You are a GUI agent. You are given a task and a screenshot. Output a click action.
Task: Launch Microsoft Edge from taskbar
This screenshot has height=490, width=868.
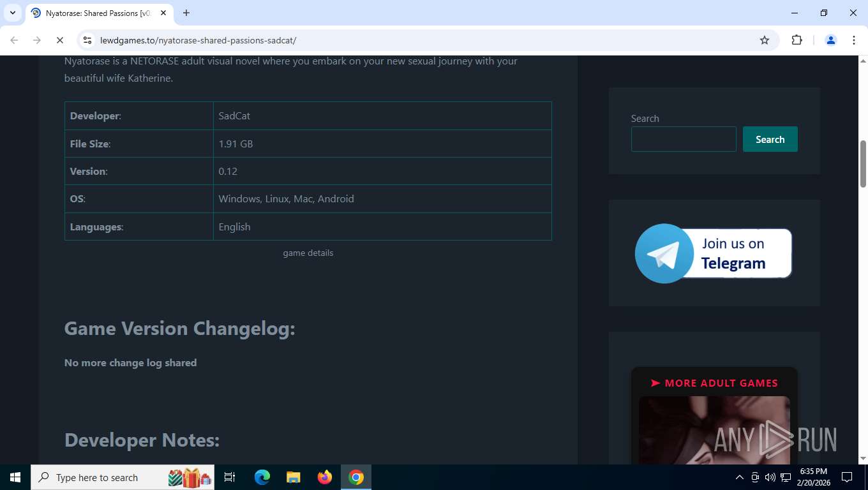pyautogui.click(x=262, y=477)
